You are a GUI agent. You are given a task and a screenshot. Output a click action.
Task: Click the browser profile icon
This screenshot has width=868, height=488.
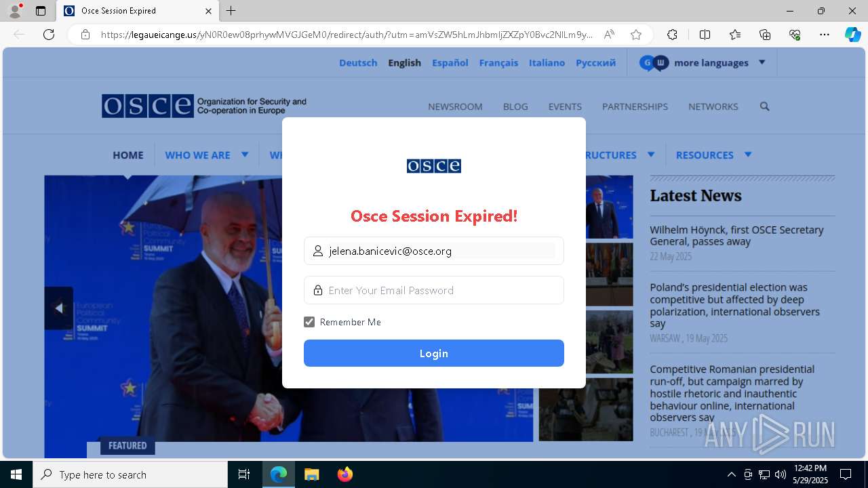pyautogui.click(x=15, y=11)
